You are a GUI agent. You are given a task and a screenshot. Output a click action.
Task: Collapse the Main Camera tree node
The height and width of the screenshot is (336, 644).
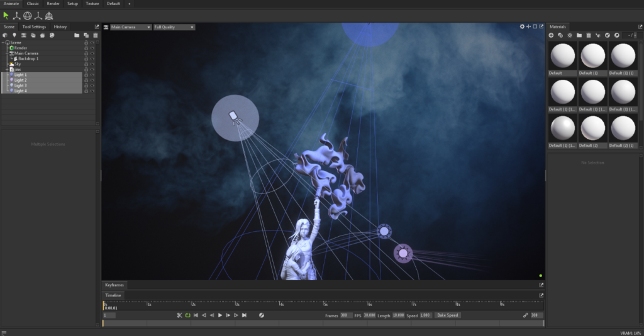click(8, 53)
